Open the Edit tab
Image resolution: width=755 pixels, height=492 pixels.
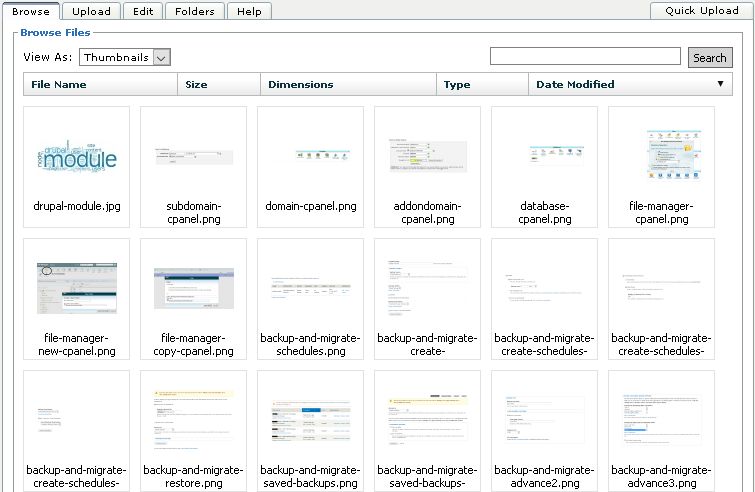tap(143, 11)
